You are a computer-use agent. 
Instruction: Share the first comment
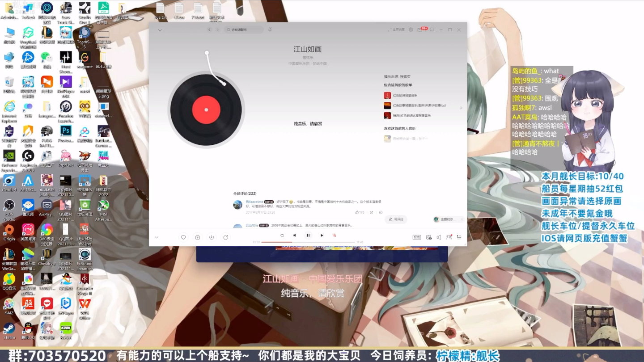371,212
